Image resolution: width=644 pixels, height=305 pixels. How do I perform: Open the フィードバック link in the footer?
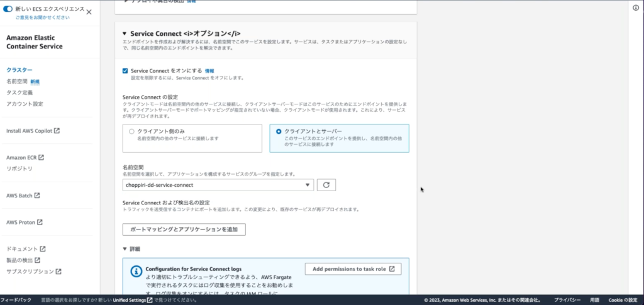16,300
